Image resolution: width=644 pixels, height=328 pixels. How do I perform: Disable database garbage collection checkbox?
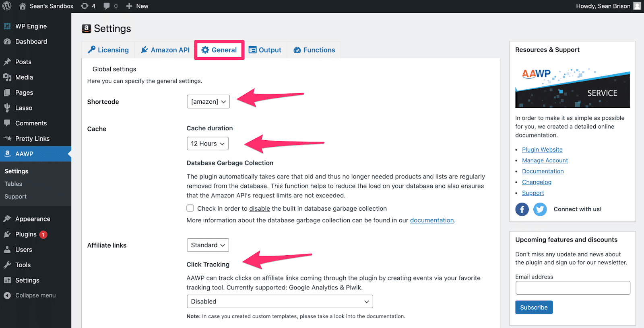click(x=190, y=208)
